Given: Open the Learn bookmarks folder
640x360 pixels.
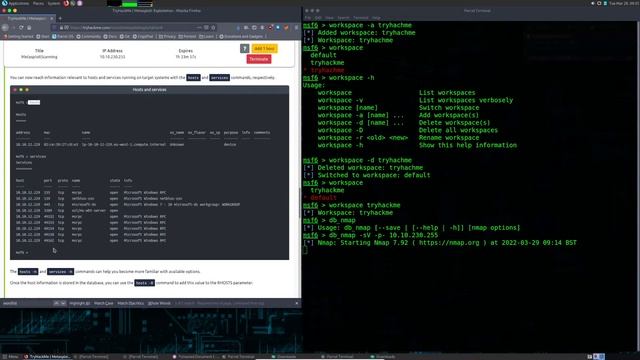Looking at the screenshot, I should (207, 37).
